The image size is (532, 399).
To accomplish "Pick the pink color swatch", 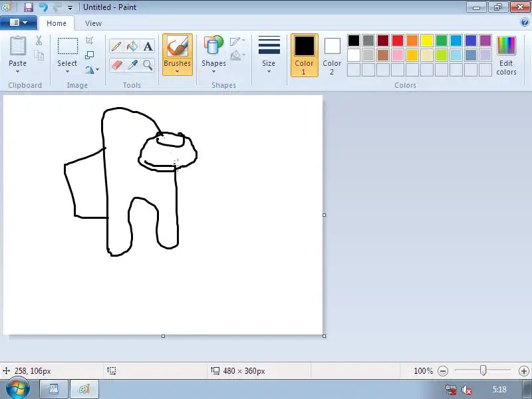I will click(398, 55).
